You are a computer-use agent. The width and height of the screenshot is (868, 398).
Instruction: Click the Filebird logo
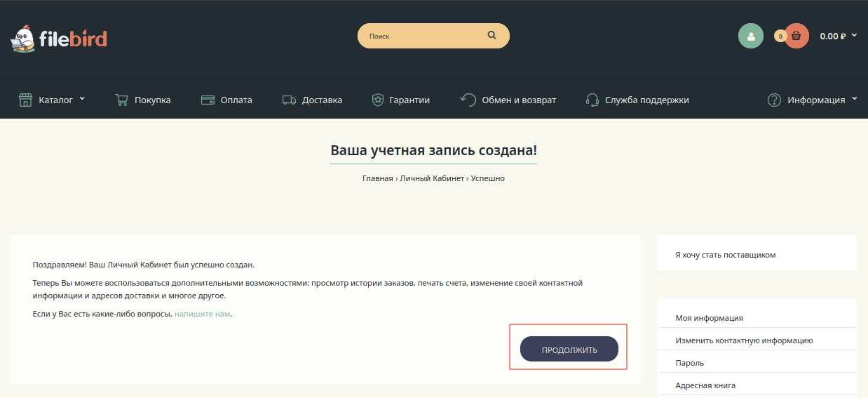tap(58, 38)
